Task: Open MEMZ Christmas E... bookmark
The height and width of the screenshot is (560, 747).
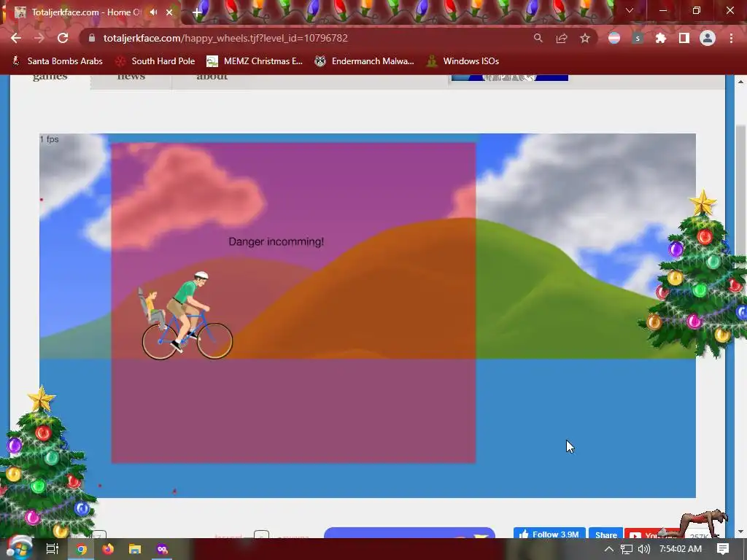Action: [x=255, y=61]
